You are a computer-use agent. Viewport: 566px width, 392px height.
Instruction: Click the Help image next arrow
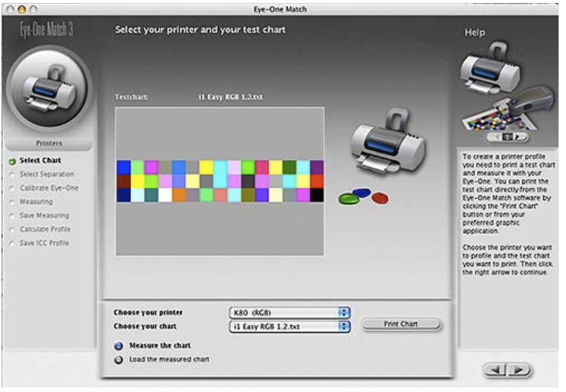[518, 137]
